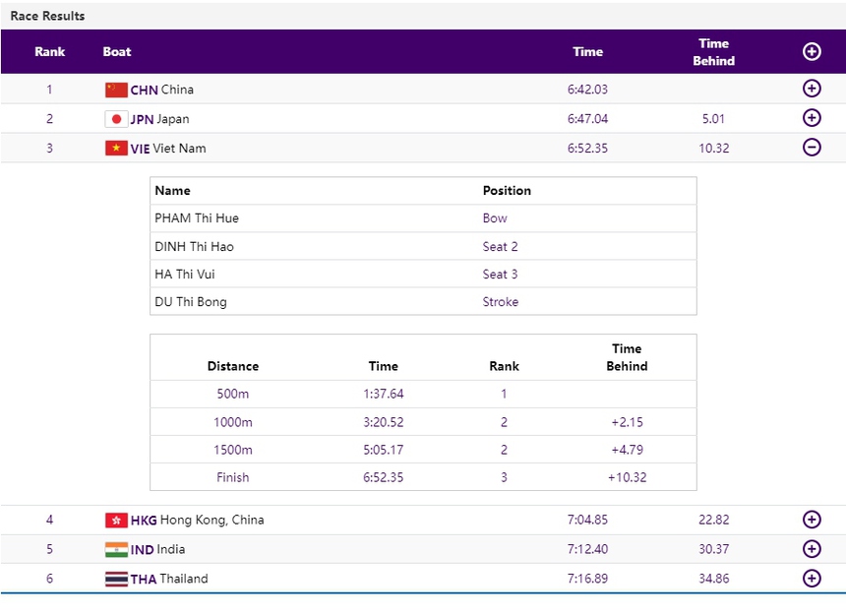Click the Thailand flag icon
This screenshot has width=846, height=616.
[115, 579]
